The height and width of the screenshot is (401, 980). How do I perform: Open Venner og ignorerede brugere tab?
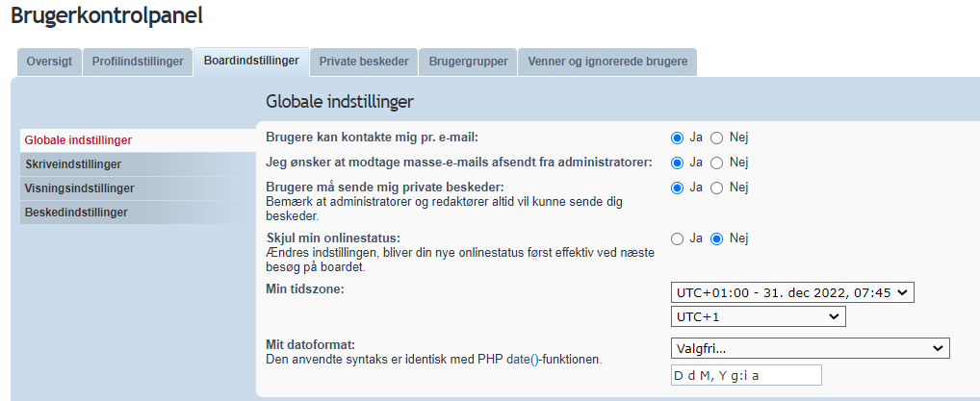(x=607, y=62)
